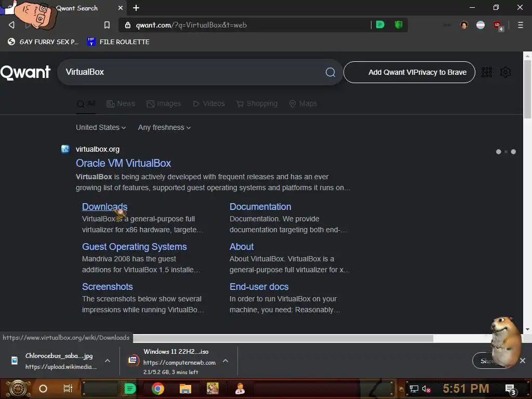Open the Documentation sublink
This screenshot has width=532, height=399.
[260, 207]
